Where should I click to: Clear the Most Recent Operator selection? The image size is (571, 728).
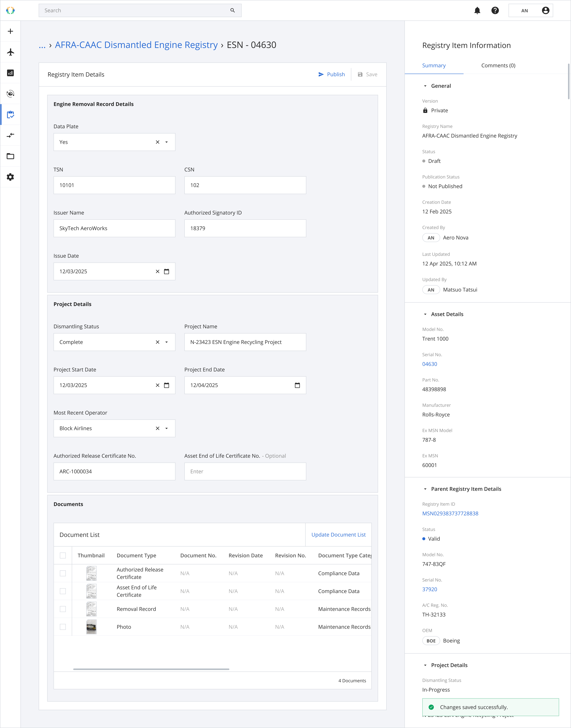pos(157,428)
